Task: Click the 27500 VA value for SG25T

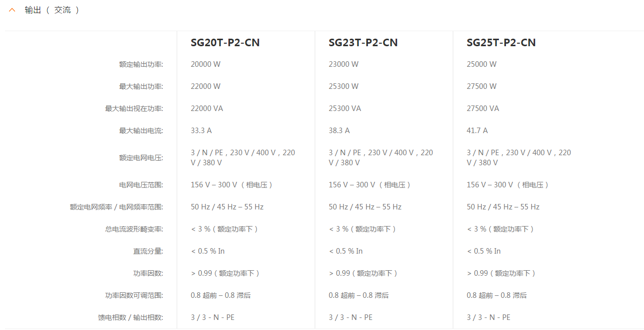Action: pos(483,108)
